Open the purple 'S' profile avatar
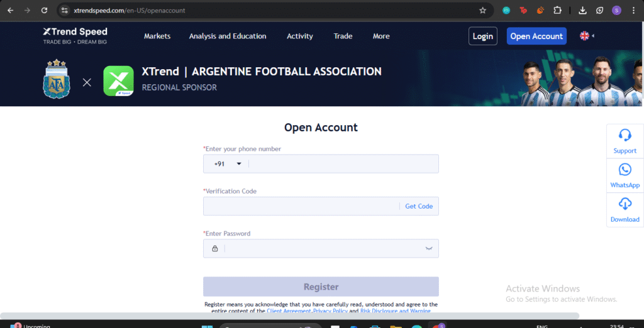Image resolution: width=644 pixels, height=328 pixels. pos(616,11)
